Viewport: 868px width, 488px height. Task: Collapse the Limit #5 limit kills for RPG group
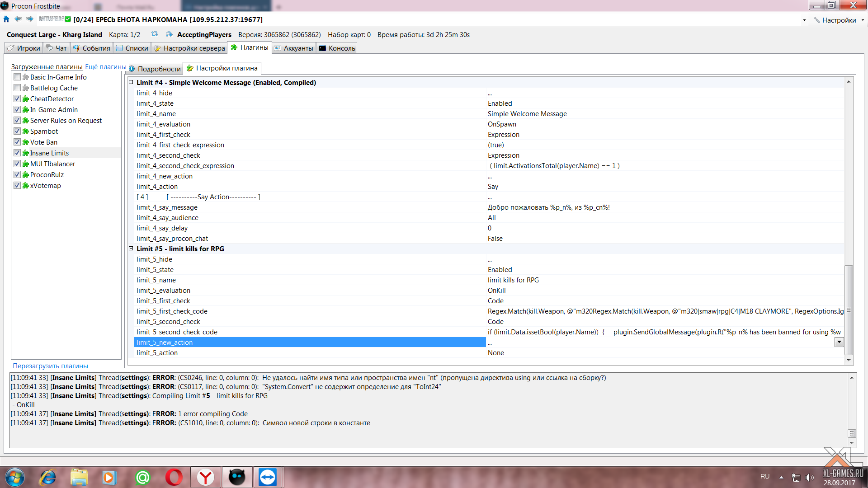(131, 249)
